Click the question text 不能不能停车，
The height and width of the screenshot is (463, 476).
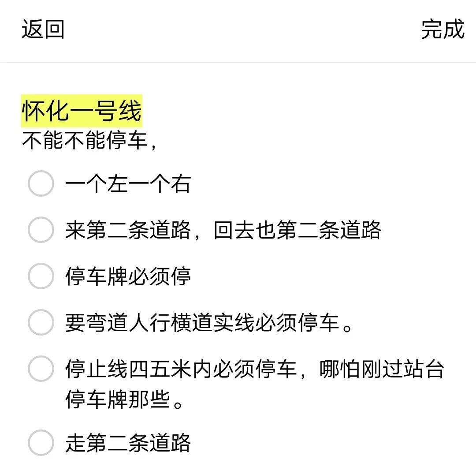coord(89,142)
